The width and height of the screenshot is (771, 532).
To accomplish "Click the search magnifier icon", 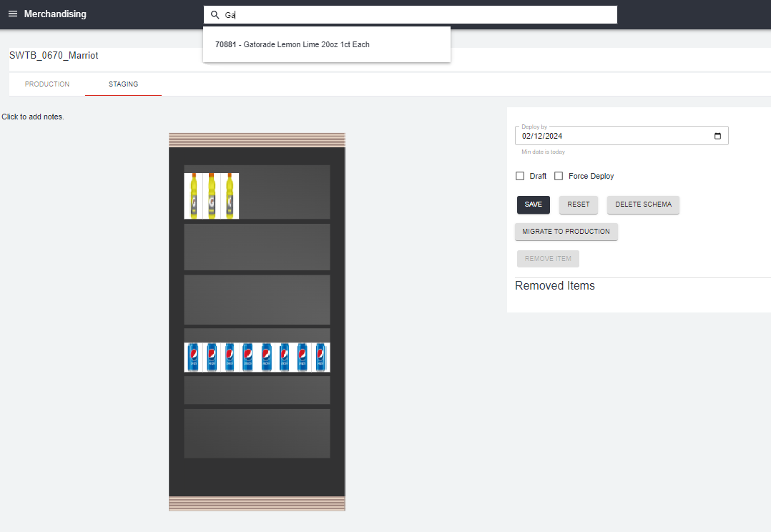I will [215, 14].
